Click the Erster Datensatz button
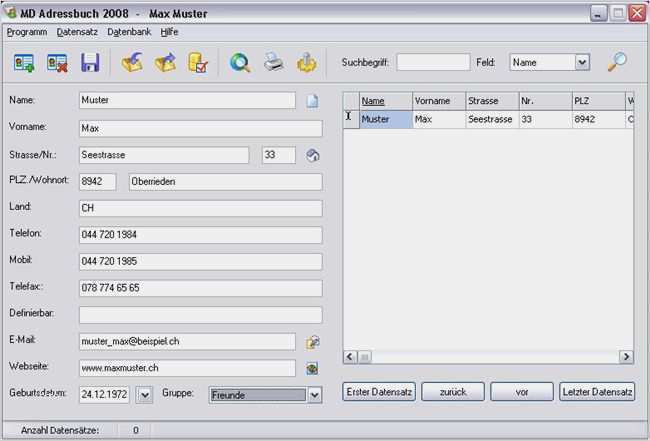The height and width of the screenshot is (441, 650). point(379,392)
